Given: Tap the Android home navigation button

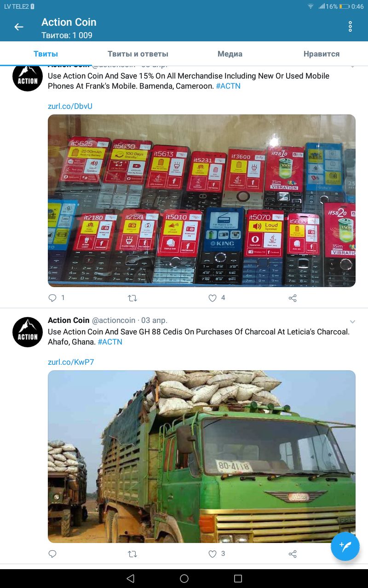Looking at the screenshot, I should click(x=184, y=578).
